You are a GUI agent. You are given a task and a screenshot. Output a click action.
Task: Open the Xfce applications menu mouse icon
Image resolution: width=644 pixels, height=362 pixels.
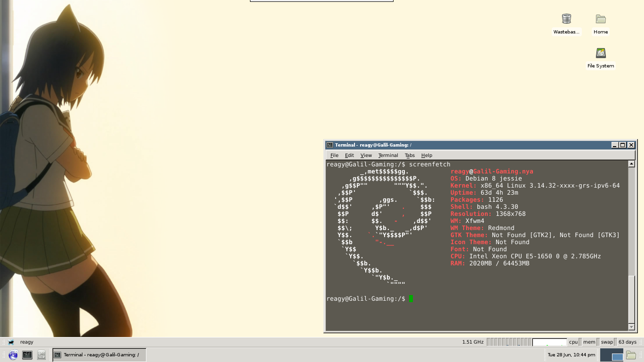click(x=11, y=342)
